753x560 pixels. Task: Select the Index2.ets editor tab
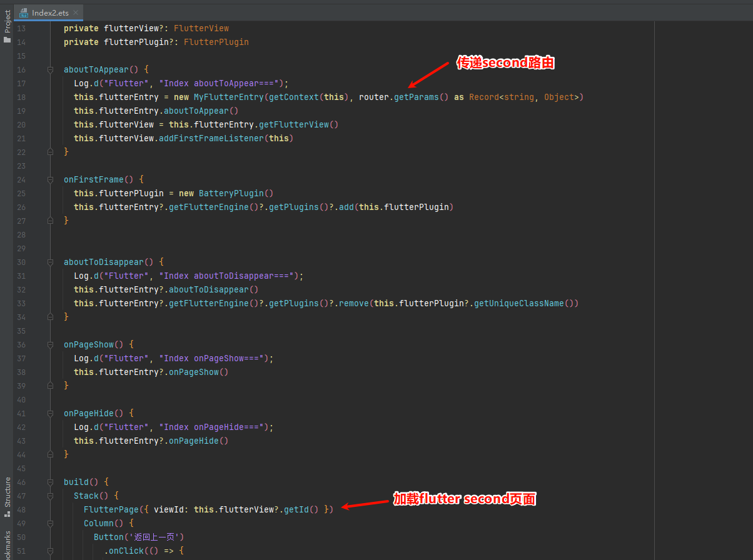point(49,12)
